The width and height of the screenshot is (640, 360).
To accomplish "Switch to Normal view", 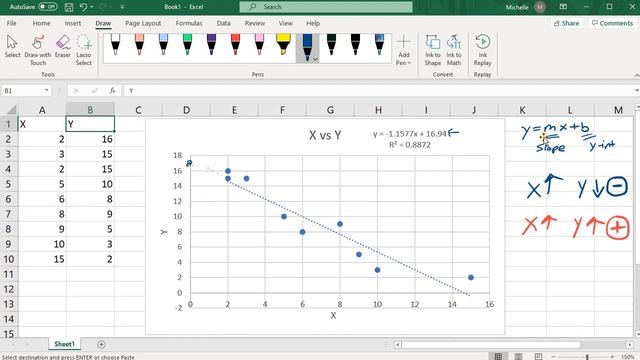I will pos(498,356).
